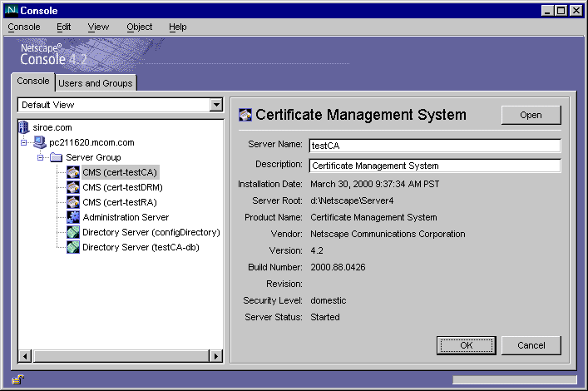Screen dimensions: 588x391
Task: Cancel the server information changes
Action: (531, 345)
